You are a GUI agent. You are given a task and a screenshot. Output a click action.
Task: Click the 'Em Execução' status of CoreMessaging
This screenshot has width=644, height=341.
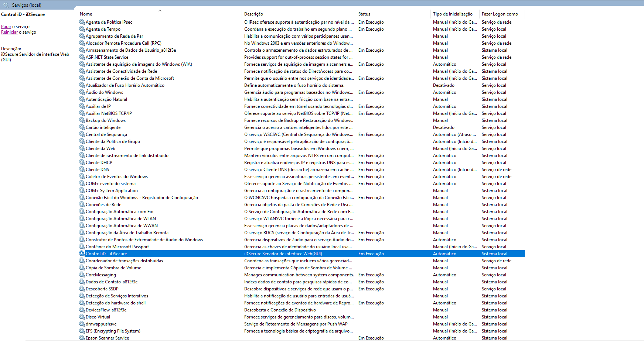tap(371, 275)
